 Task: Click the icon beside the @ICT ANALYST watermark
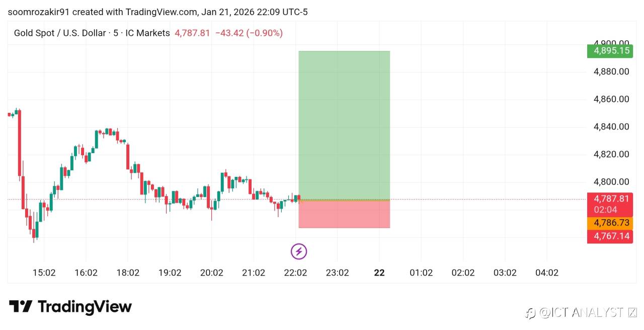(x=530, y=313)
